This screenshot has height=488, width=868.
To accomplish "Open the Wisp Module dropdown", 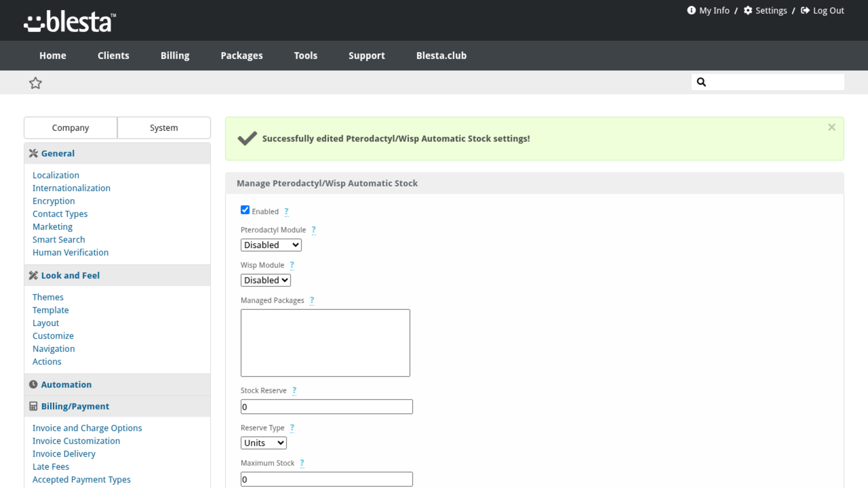I will tap(265, 280).
